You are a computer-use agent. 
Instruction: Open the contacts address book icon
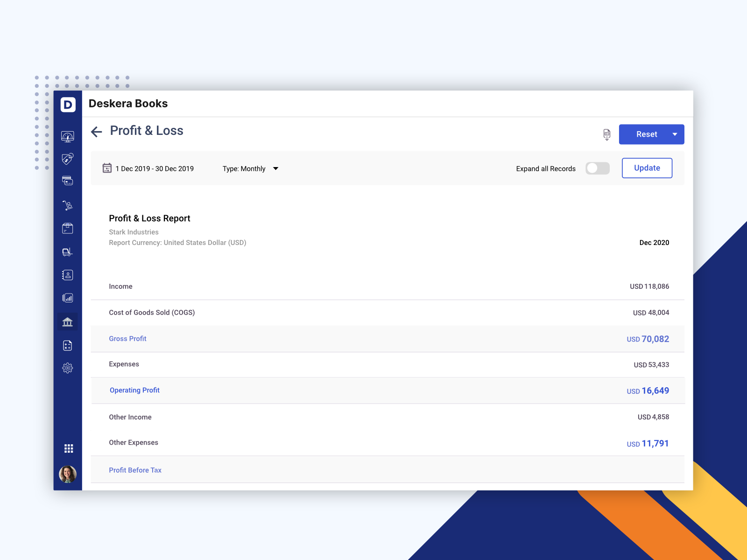click(68, 275)
